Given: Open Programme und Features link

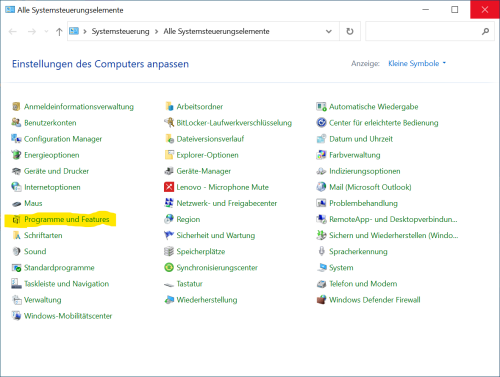Looking at the screenshot, I should [67, 219].
